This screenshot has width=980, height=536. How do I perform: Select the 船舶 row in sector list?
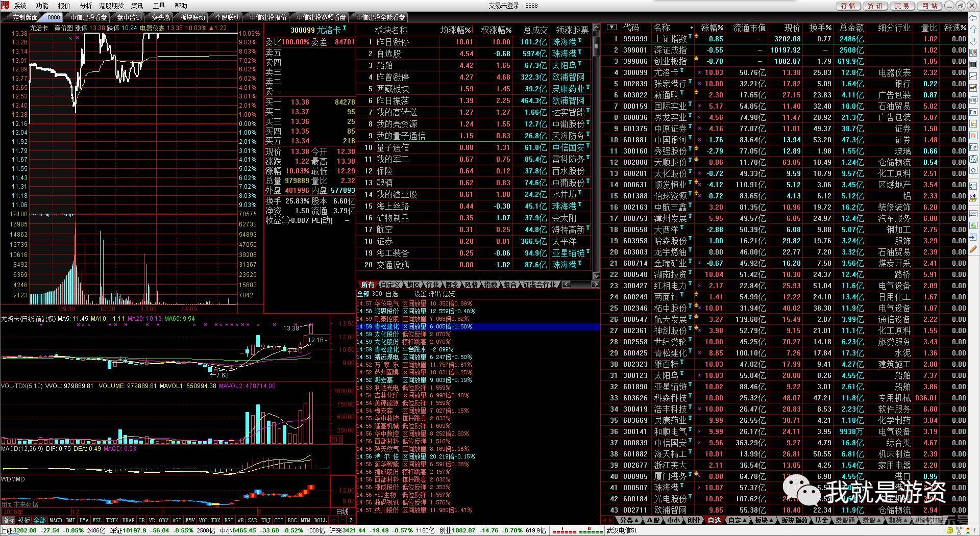(474, 65)
